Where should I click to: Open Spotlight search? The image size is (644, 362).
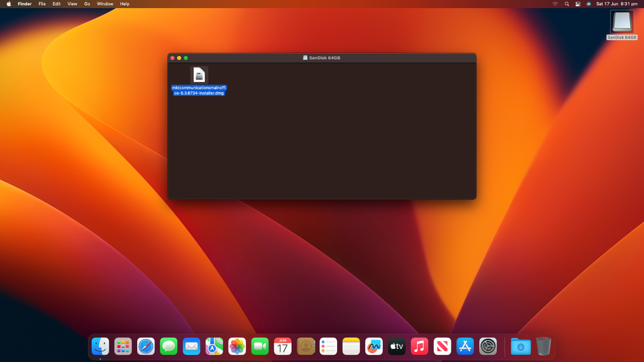[567, 4]
